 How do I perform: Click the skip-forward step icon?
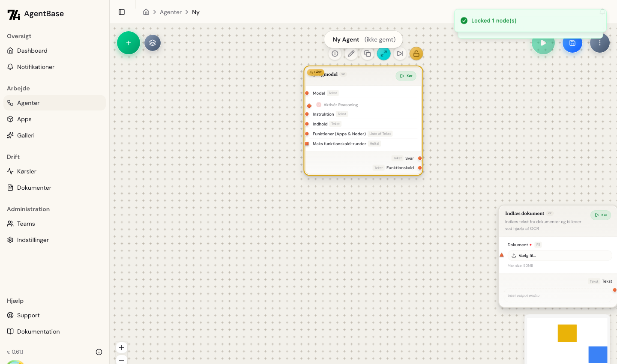[x=400, y=54]
